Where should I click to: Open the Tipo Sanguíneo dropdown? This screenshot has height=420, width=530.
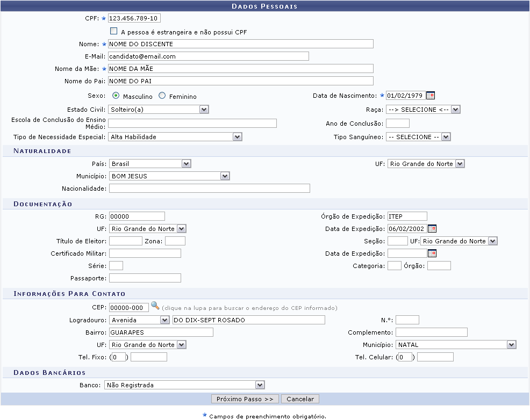[x=418, y=136]
